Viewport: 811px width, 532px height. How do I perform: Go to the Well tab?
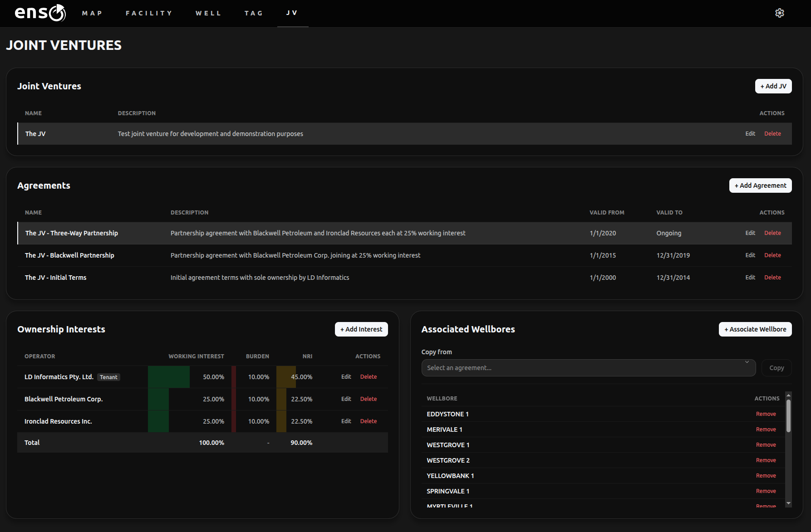[x=209, y=13]
